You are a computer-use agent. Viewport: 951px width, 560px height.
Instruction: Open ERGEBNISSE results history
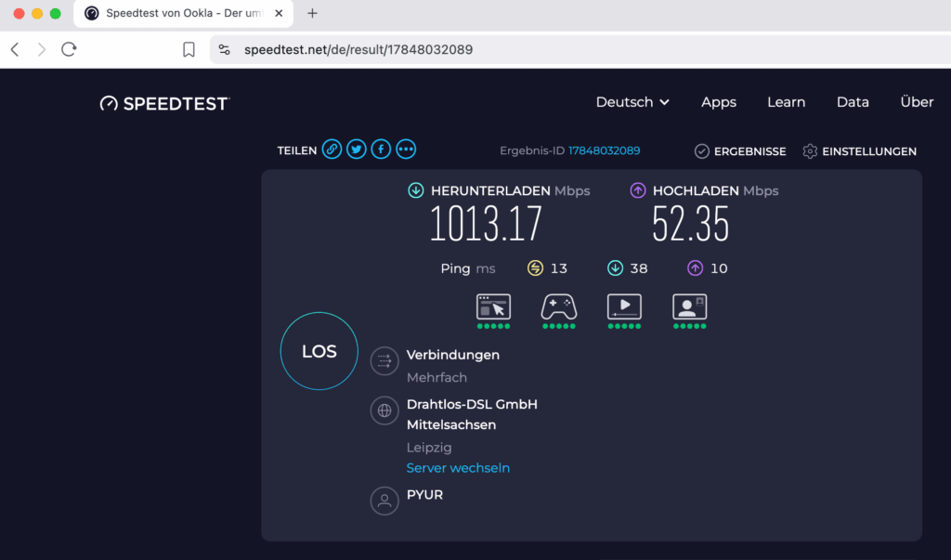(x=740, y=151)
